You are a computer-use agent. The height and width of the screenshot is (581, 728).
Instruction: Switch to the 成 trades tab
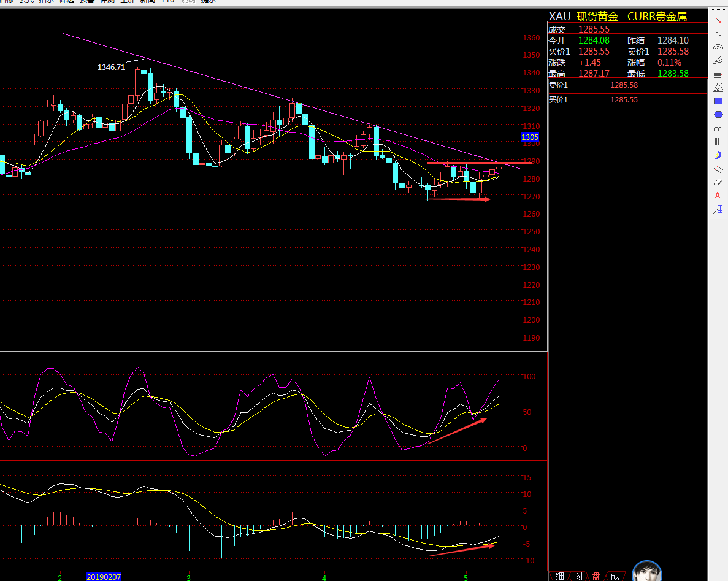coord(615,576)
